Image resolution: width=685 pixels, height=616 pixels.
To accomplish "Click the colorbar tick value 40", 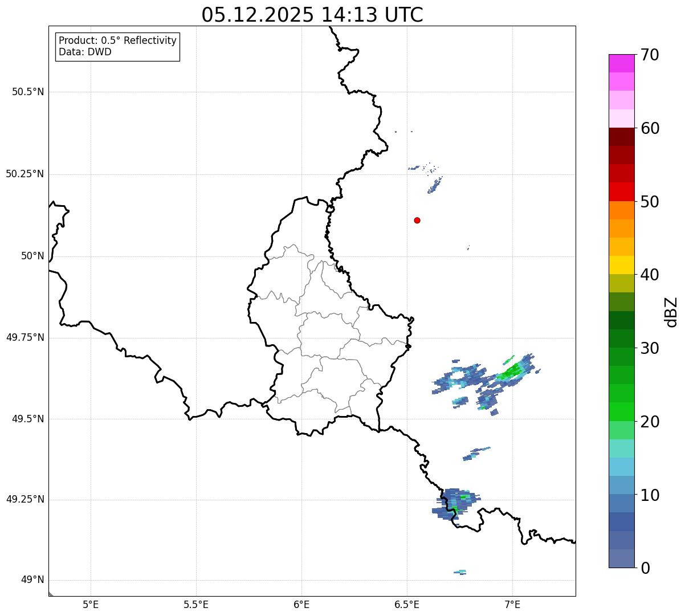I will [x=649, y=275].
